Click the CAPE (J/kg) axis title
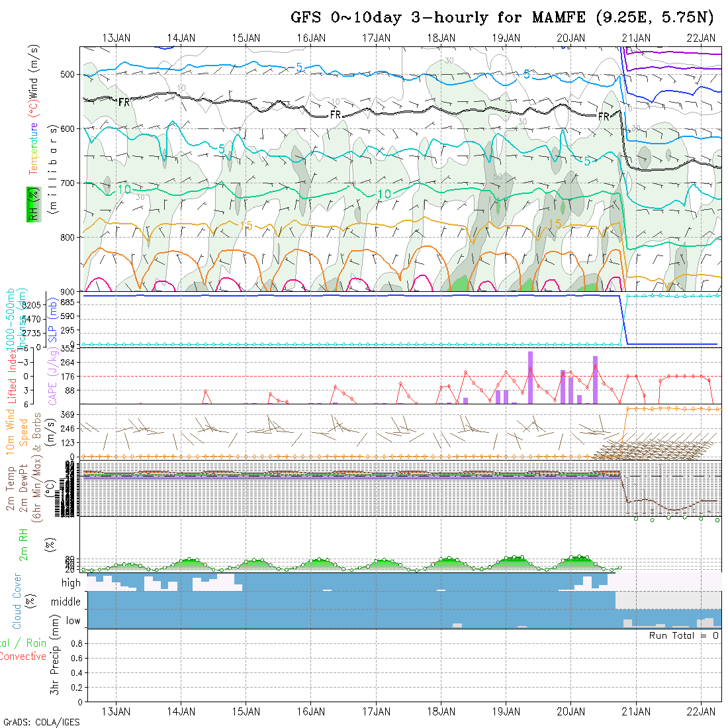The height and width of the screenshot is (728, 728). click(x=53, y=377)
